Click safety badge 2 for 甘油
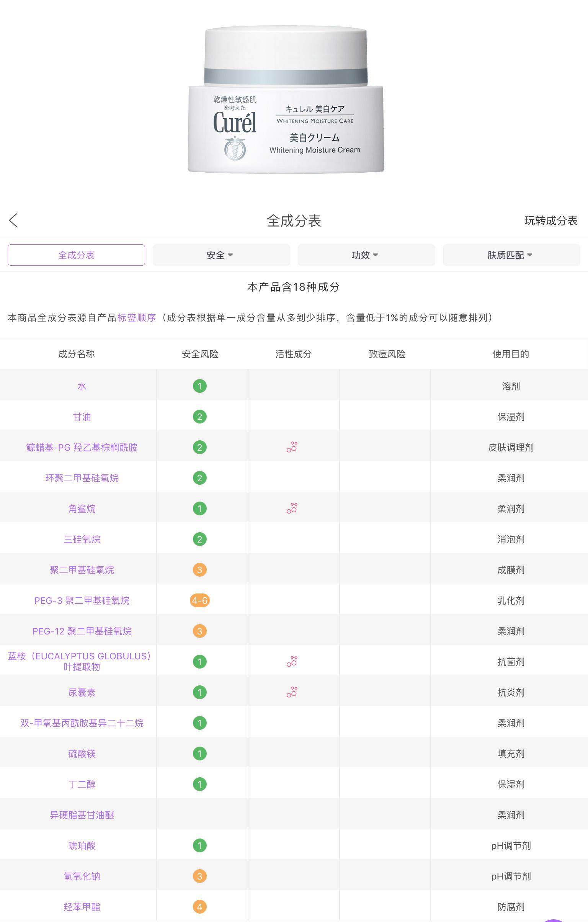This screenshot has height=922, width=588. point(200,417)
